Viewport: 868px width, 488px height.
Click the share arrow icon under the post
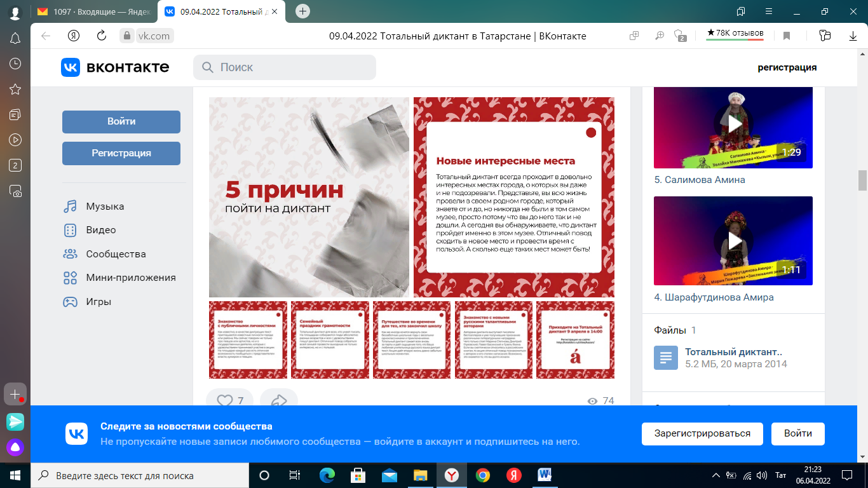[278, 401]
